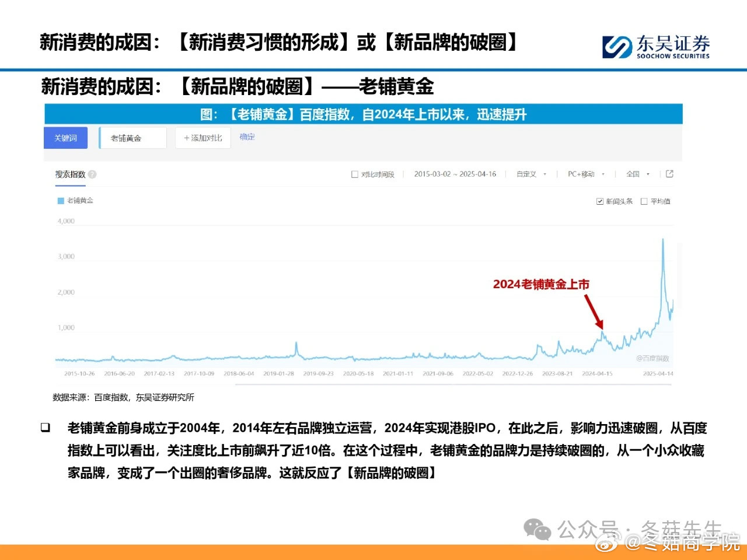This screenshot has width=747, height=560.
Task: Click the WeChat icon beside 公众号
Action: pyautogui.click(x=537, y=530)
